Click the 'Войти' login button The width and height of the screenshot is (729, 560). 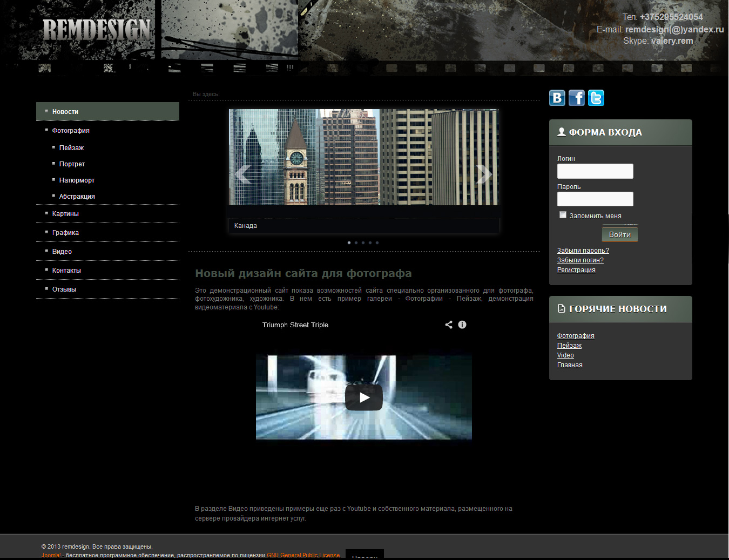tap(620, 234)
